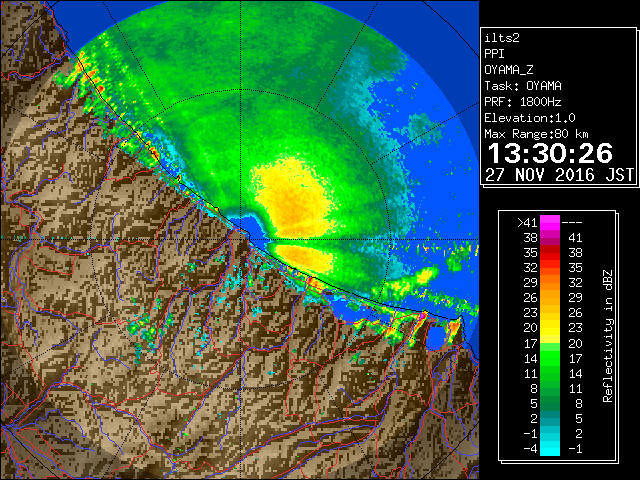640x480 pixels.
Task: Select the 'Task: OYAMA' line
Action: 523,86
